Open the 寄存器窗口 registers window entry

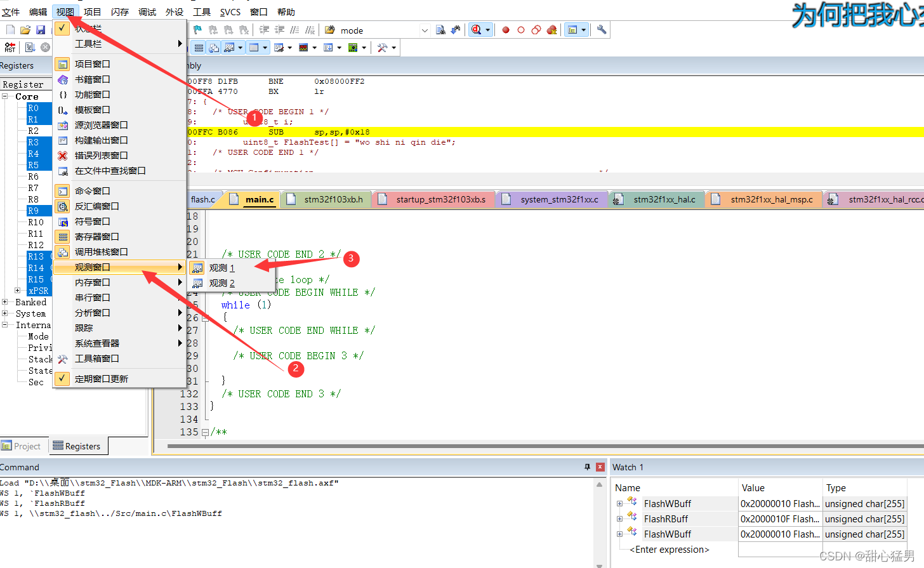point(119,237)
